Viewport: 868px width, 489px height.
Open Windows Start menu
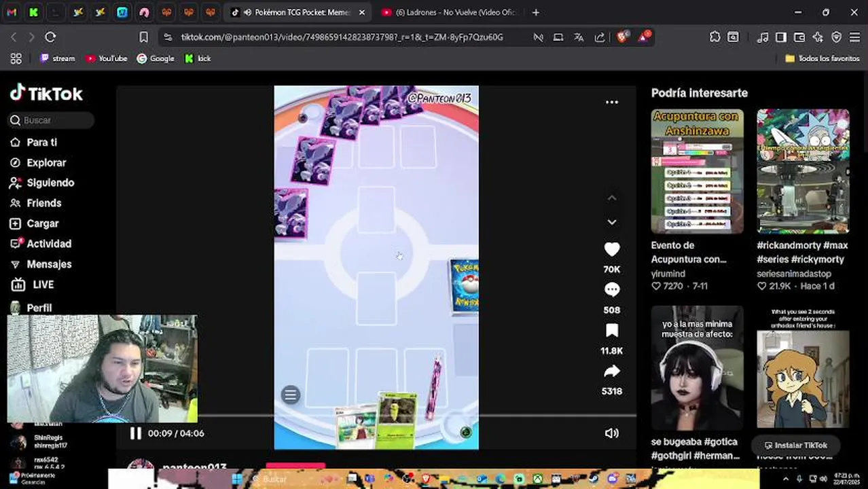coord(237,479)
